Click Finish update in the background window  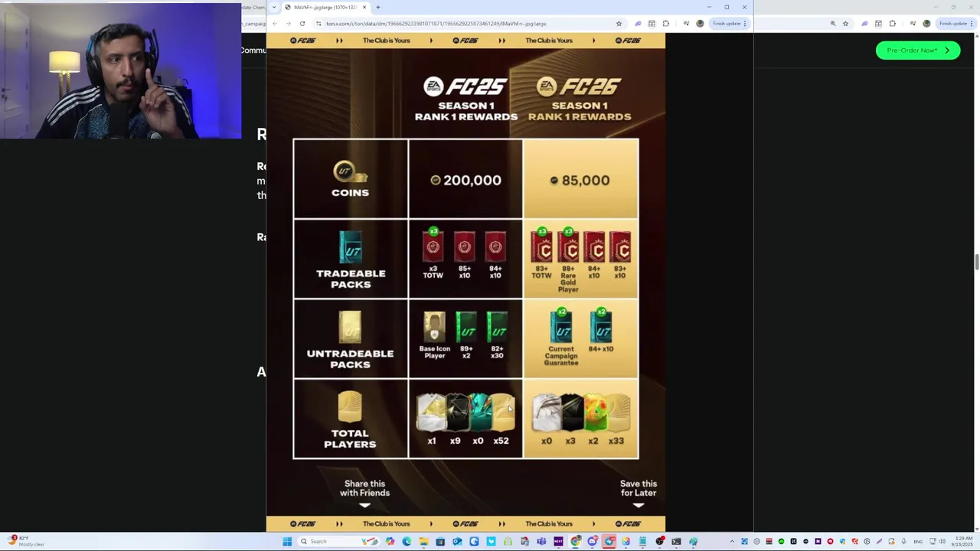click(955, 24)
